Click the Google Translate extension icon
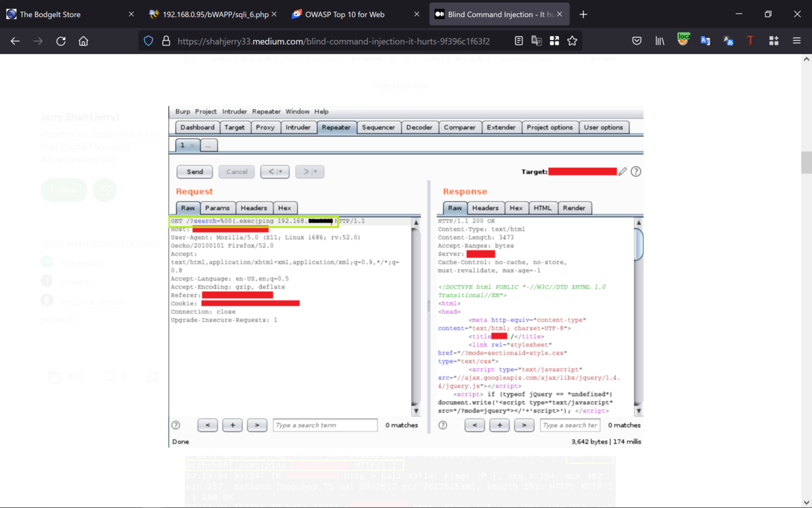 pos(705,41)
